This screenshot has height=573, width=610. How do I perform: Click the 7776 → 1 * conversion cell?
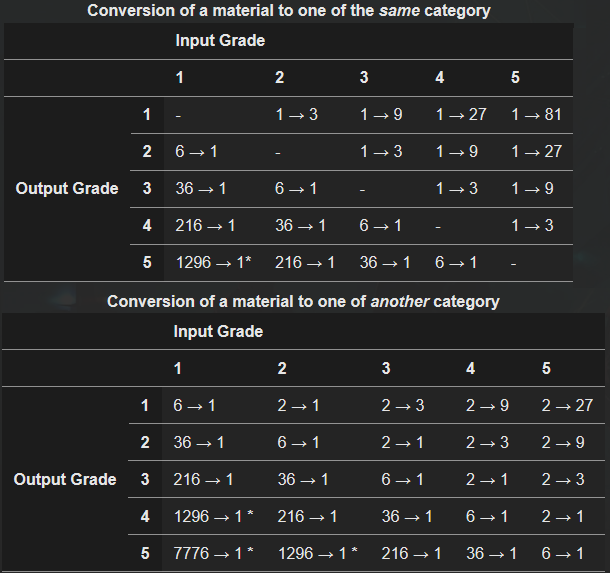click(213, 553)
